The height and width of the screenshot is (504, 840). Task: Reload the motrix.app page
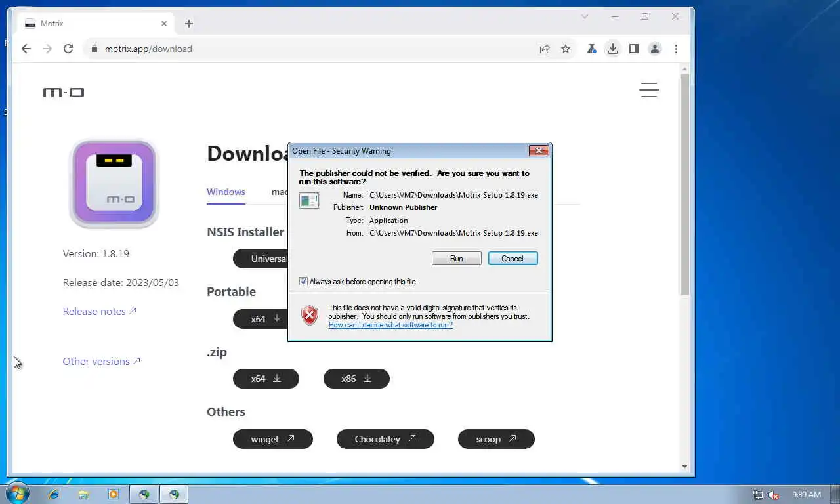(x=68, y=49)
